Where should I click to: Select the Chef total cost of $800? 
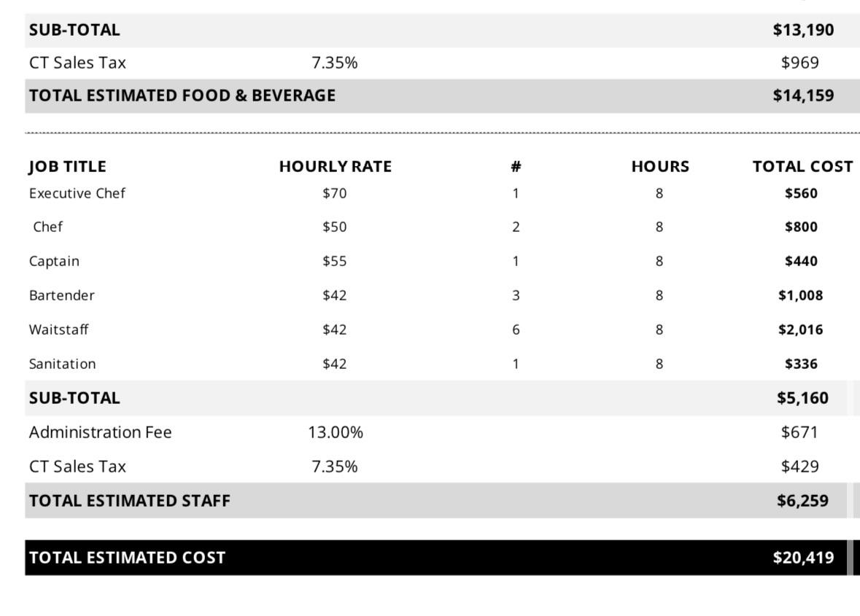coord(801,227)
